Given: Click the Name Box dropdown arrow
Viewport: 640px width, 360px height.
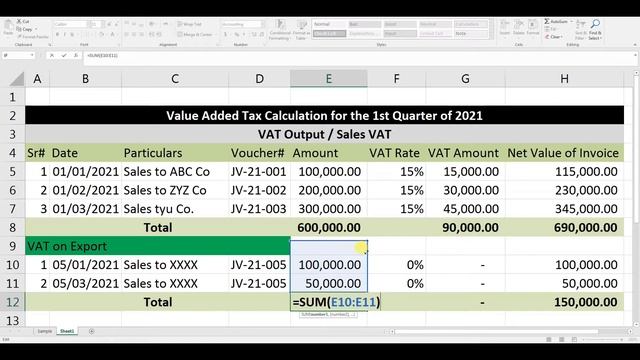Looking at the screenshot, I should pos(32,55).
